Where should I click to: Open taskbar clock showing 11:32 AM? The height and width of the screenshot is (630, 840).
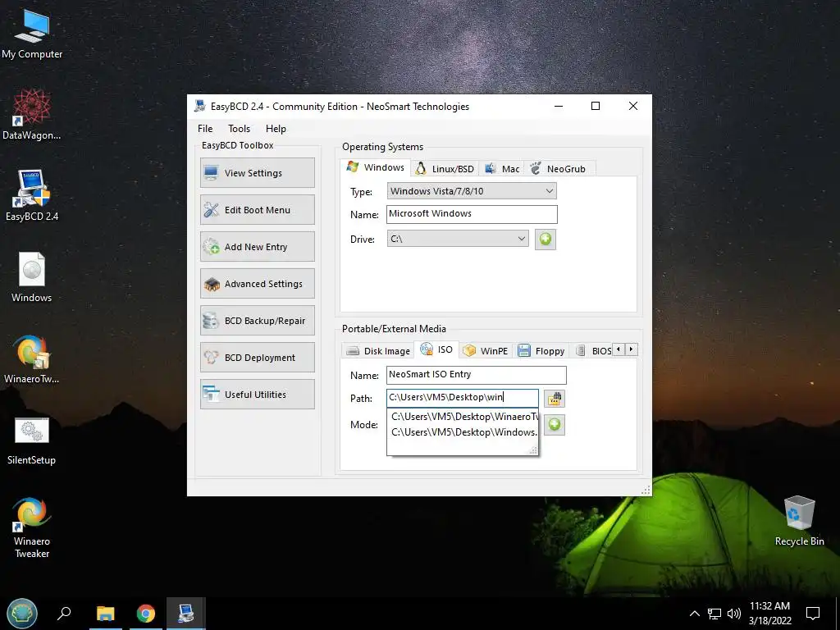coord(769,614)
